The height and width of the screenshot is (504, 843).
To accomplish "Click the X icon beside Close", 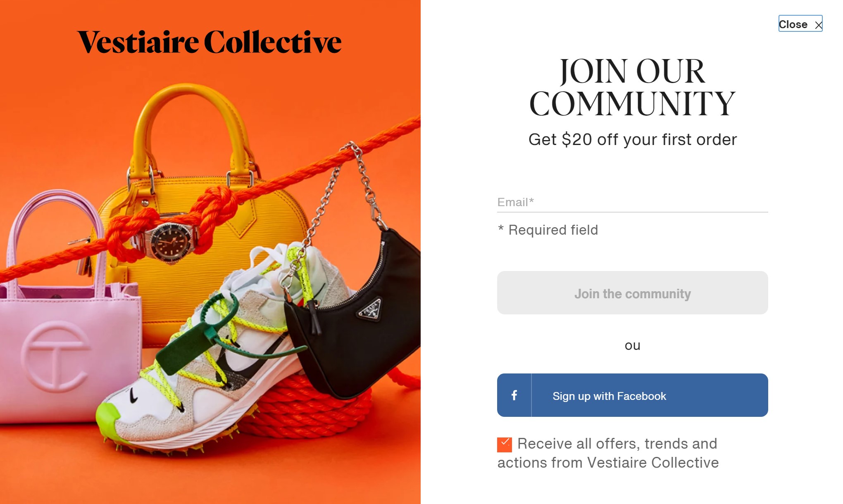I will pos(818,25).
